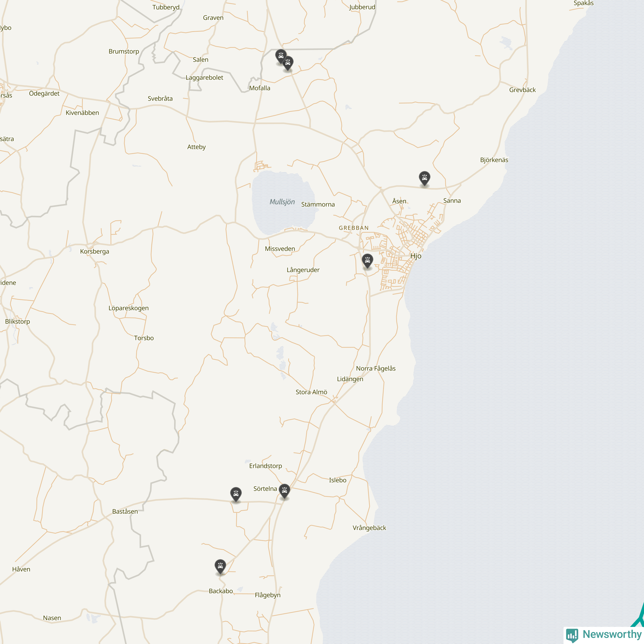Click the Björkenäs place label
Screen dimensions: 644x644
494,160
